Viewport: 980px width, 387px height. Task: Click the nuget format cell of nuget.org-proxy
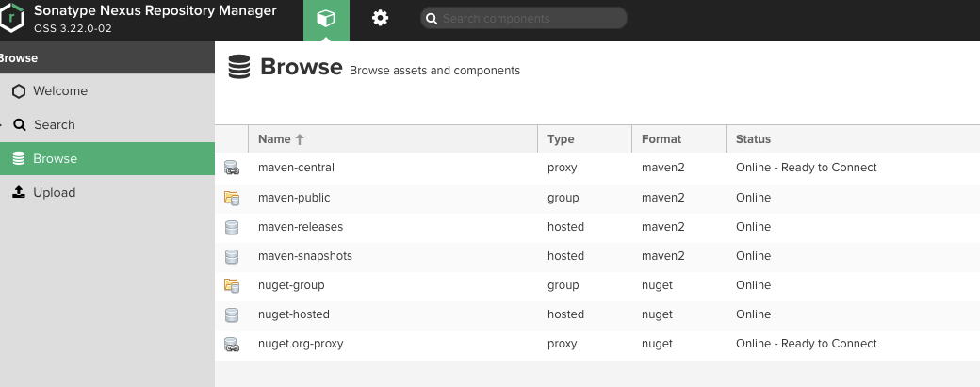657,344
